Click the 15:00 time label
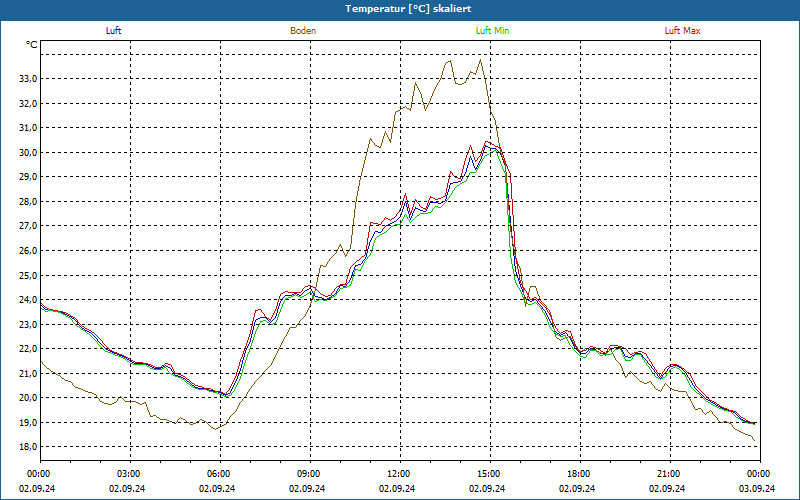Viewport: 800px width, 500px height. (490, 474)
